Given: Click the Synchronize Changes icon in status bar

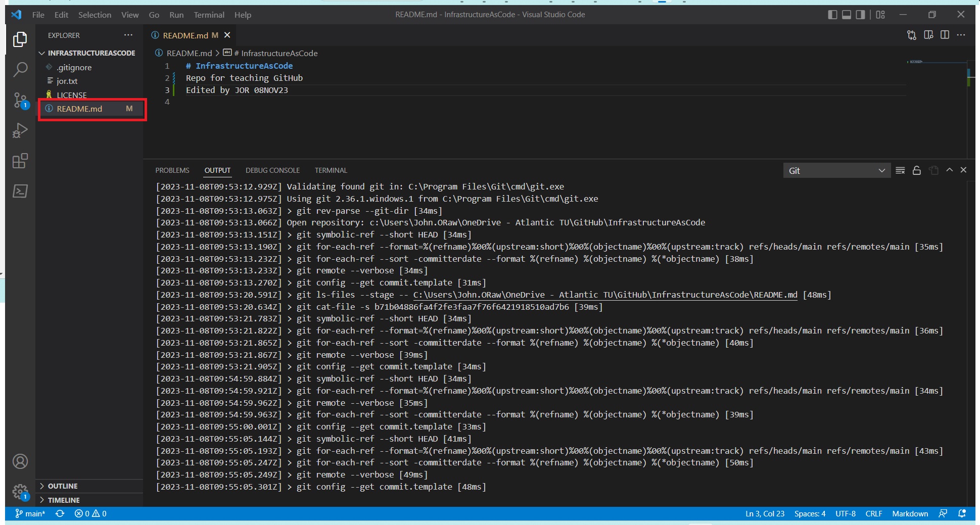Looking at the screenshot, I should [60, 513].
